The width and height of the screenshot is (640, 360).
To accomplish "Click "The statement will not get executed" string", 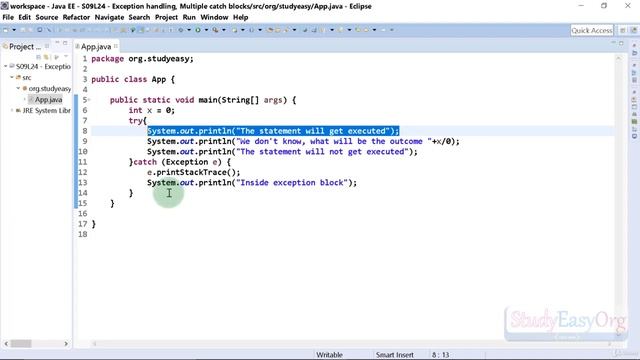I will [322, 151].
